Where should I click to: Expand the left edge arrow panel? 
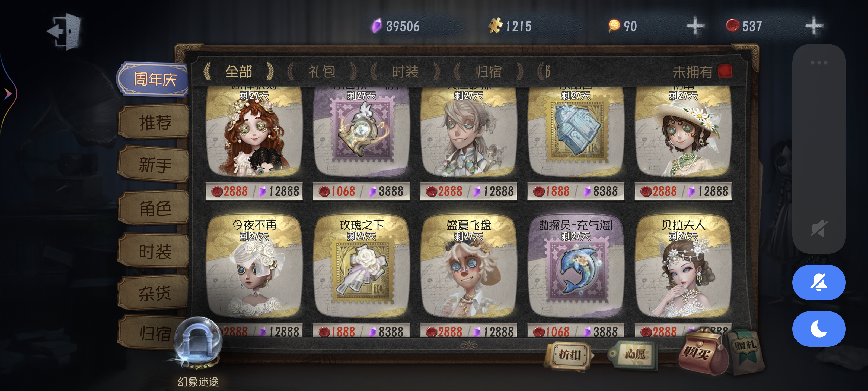click(7, 93)
